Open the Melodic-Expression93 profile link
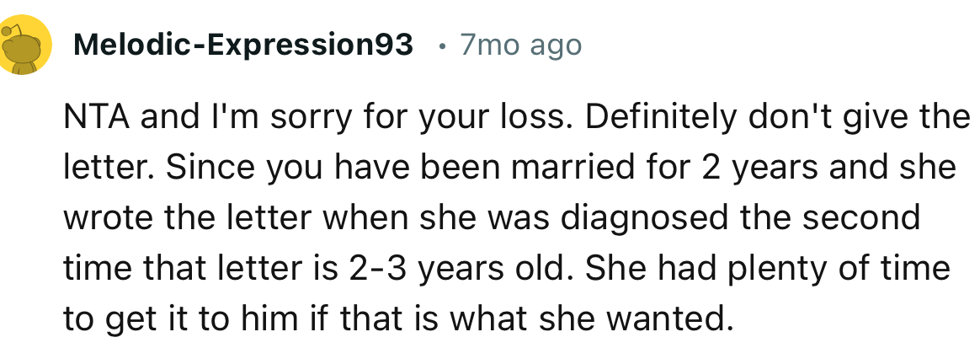This screenshot has height=348, width=980. (243, 45)
